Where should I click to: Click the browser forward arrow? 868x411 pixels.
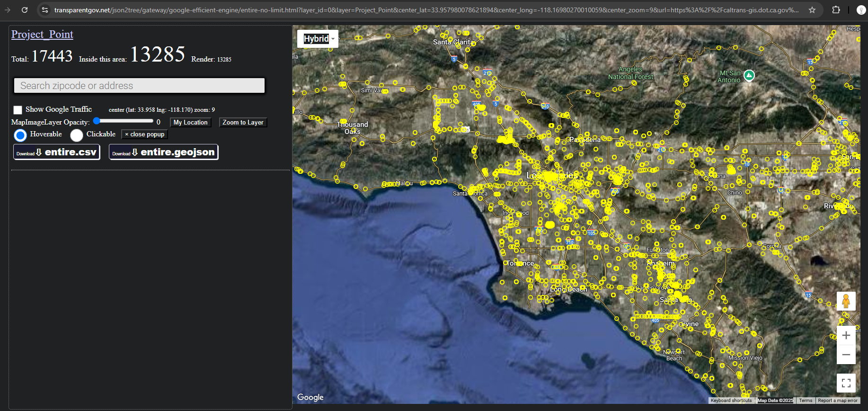pos(8,9)
